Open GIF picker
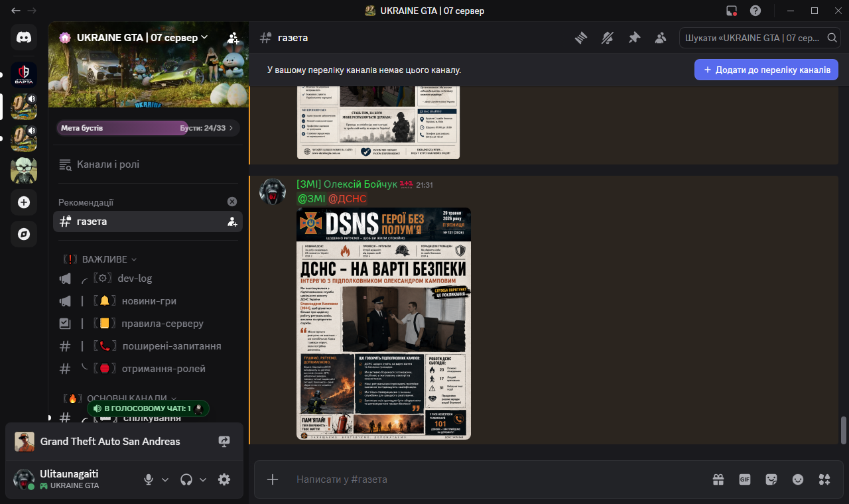849x504 pixels. click(745, 479)
